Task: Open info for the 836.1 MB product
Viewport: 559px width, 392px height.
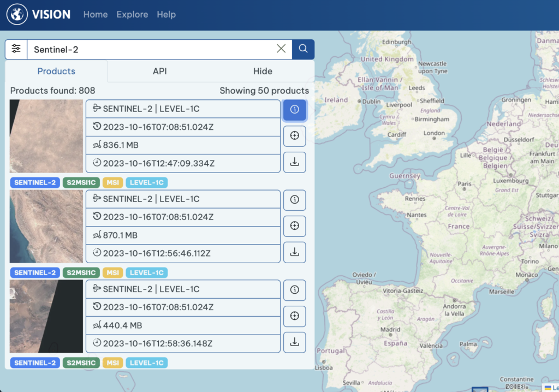Action: click(294, 109)
